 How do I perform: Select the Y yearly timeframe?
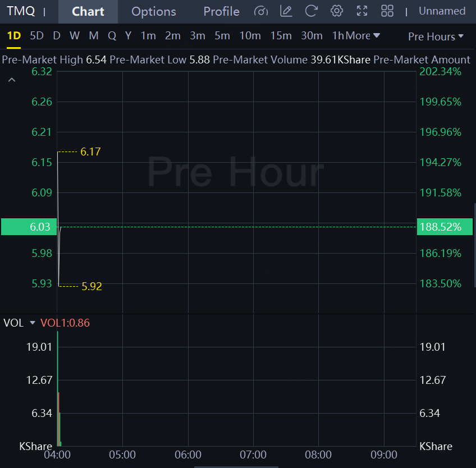[x=129, y=36]
